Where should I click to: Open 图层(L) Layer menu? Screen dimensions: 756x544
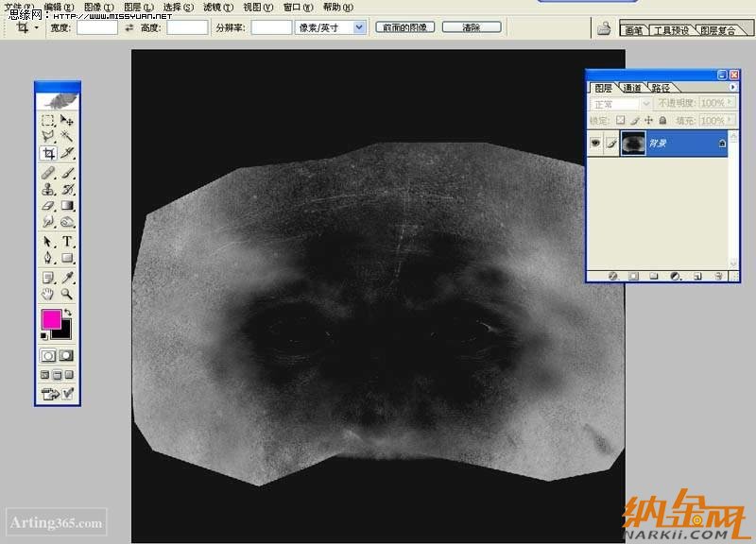tap(139, 7)
